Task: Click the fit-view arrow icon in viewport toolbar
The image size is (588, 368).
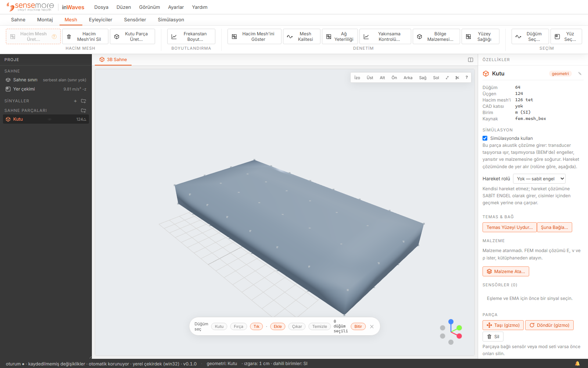Action: point(447,78)
